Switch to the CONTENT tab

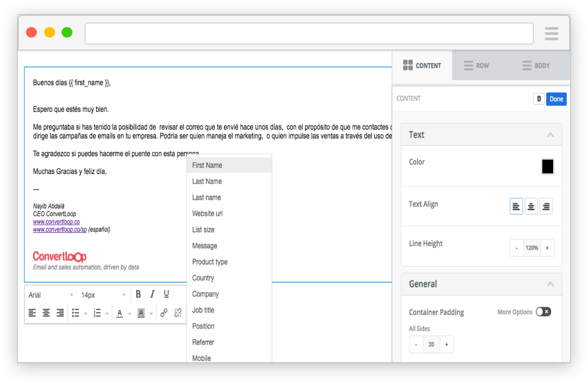coord(422,65)
